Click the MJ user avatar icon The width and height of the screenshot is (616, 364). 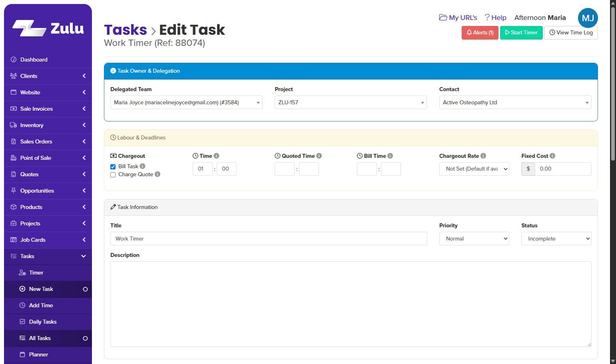(x=588, y=18)
